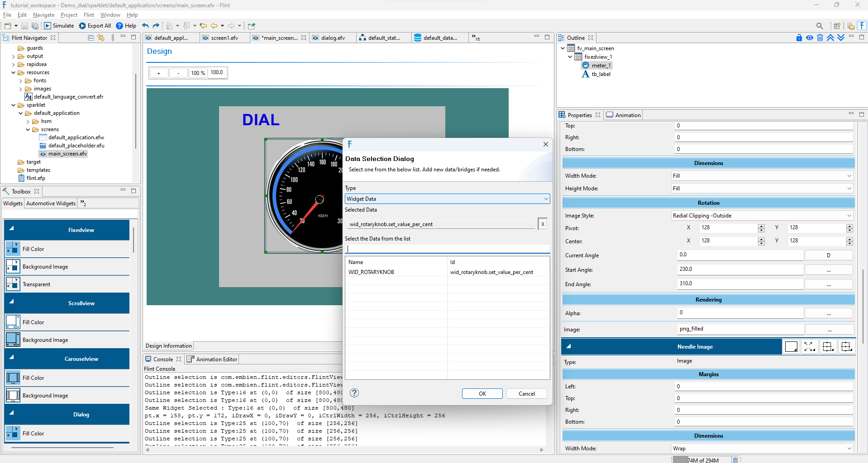Click the Start Angle field showing 230.0

[x=740, y=269]
